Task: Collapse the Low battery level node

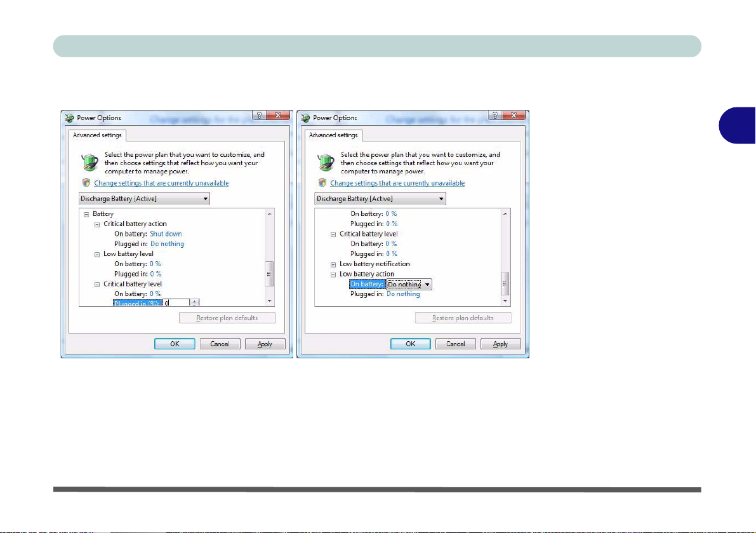Action: 97,254
